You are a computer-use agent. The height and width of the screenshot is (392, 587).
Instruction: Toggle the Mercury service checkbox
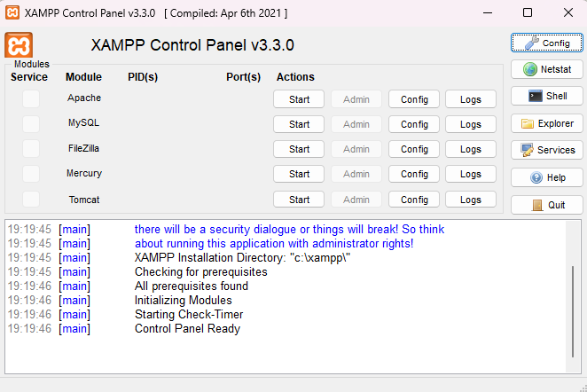tap(31, 174)
